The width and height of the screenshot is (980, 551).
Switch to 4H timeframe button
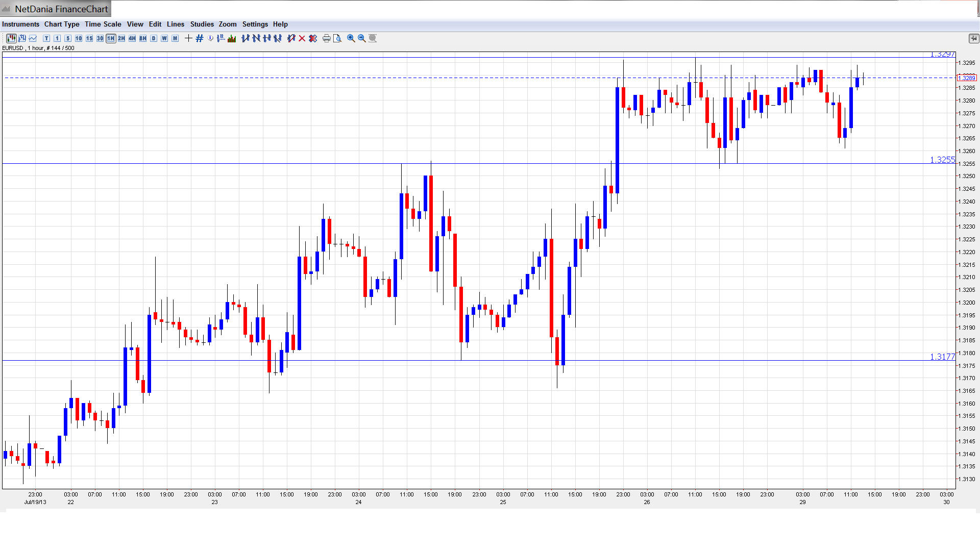click(x=132, y=38)
